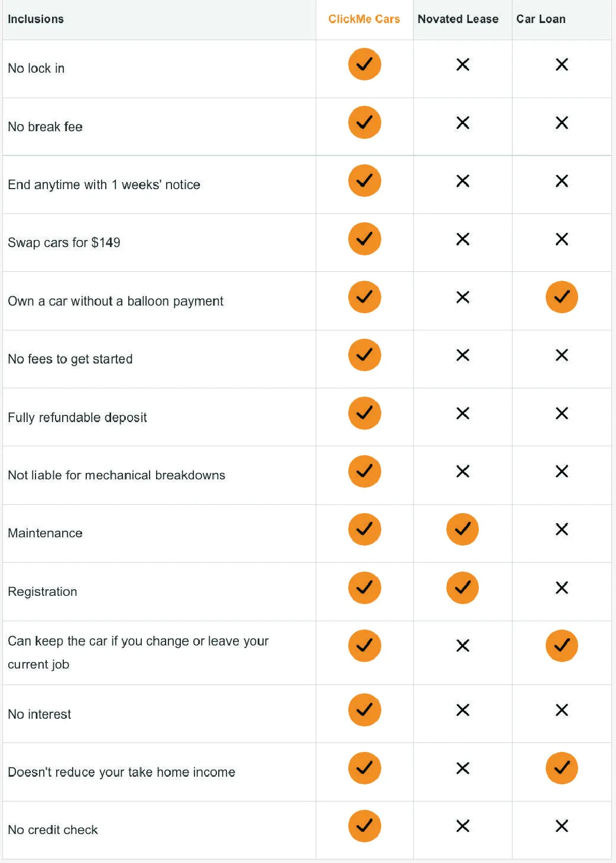Screen dimensions: 616x863
Task: Select the Car Loan column header
Action: [541, 19]
